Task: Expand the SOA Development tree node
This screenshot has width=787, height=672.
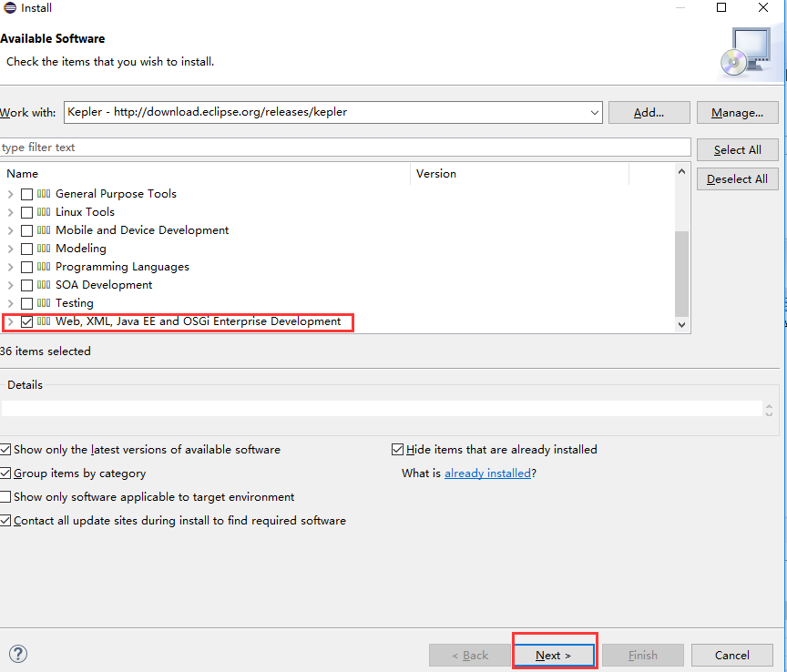Action: [x=11, y=285]
